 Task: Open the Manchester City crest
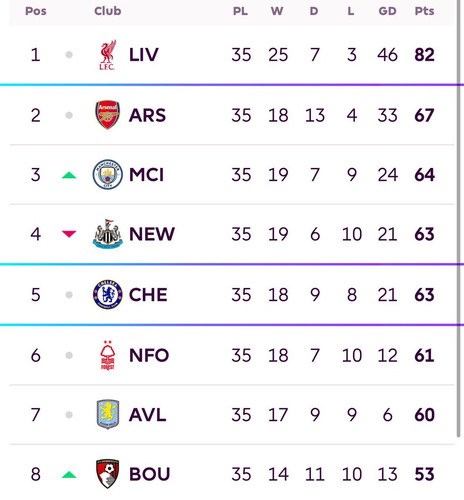coord(107,174)
